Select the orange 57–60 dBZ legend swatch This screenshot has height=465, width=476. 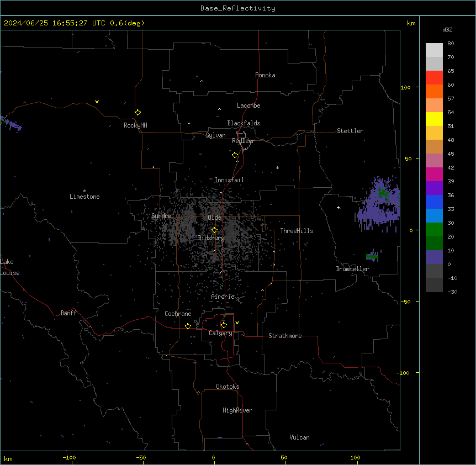coord(434,91)
